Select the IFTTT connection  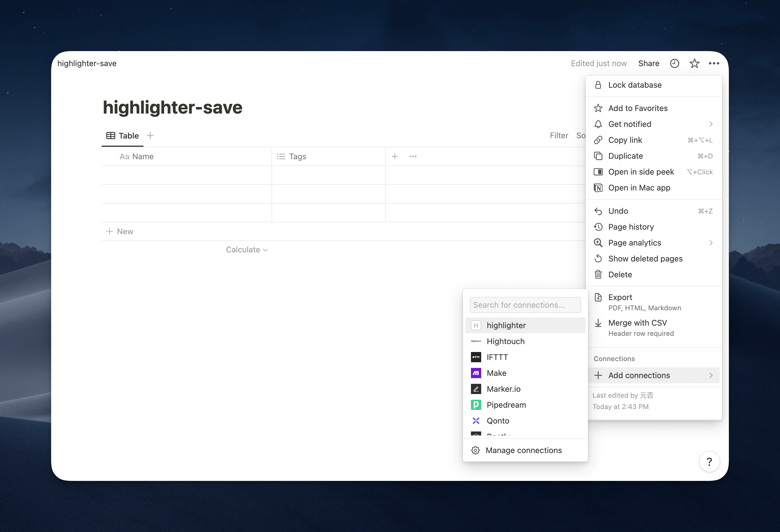coord(497,357)
